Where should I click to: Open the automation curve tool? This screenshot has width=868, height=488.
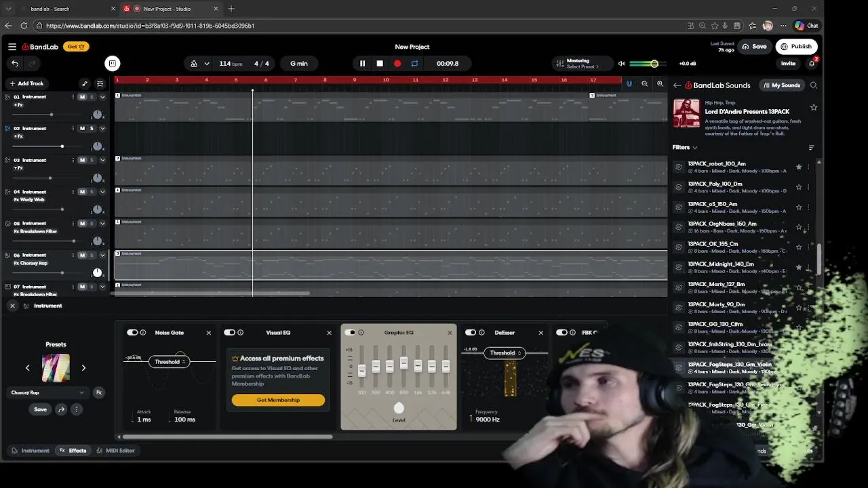pyautogui.click(x=85, y=84)
